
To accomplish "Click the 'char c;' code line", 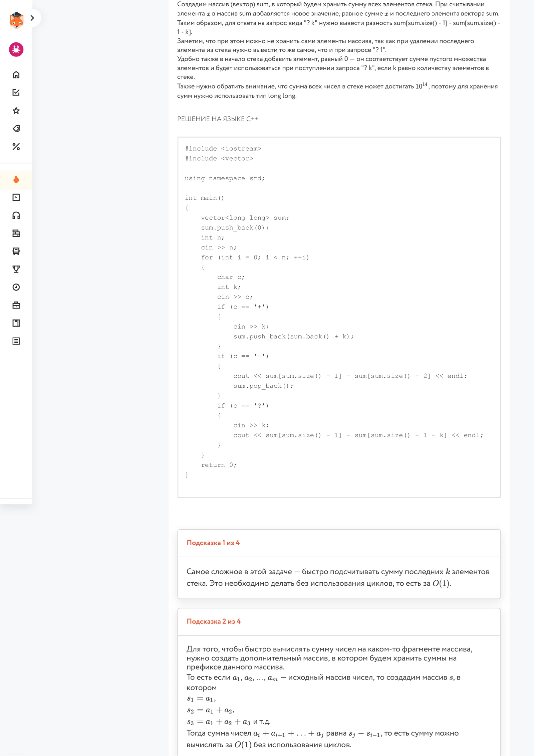I will [231, 277].
